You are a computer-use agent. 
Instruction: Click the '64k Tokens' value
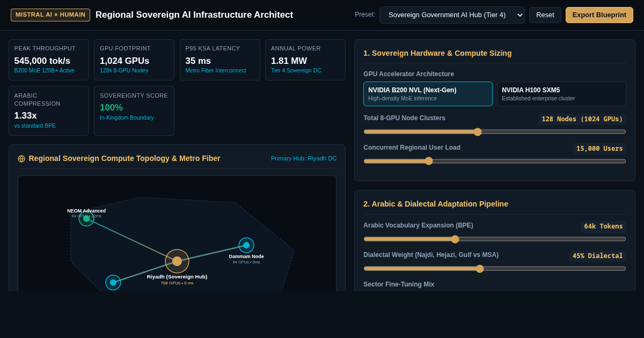coord(603,226)
